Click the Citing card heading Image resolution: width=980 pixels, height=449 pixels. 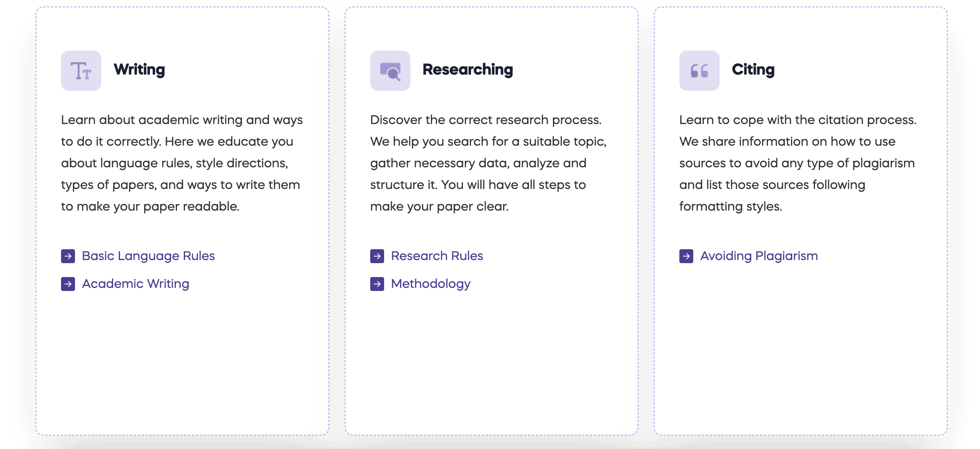click(x=753, y=70)
